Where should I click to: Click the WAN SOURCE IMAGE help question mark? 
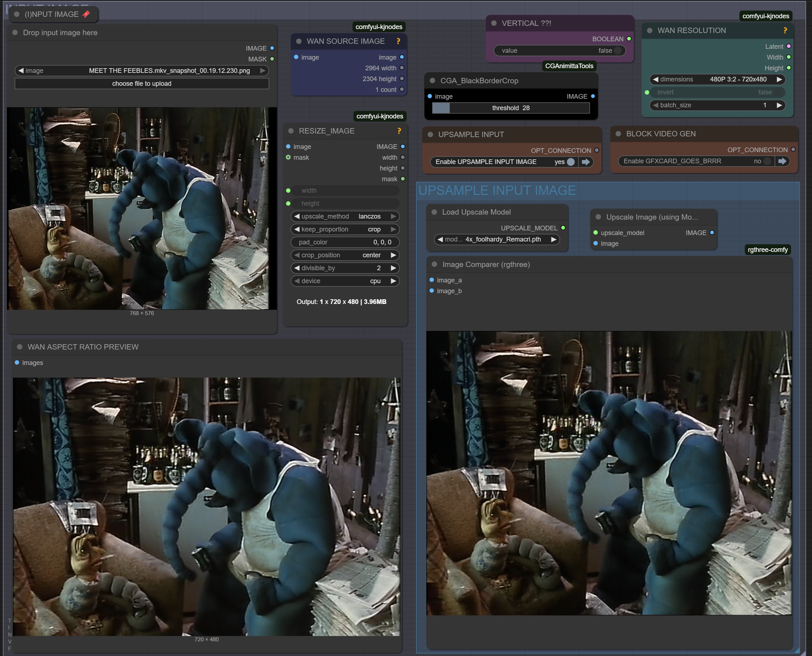click(398, 41)
